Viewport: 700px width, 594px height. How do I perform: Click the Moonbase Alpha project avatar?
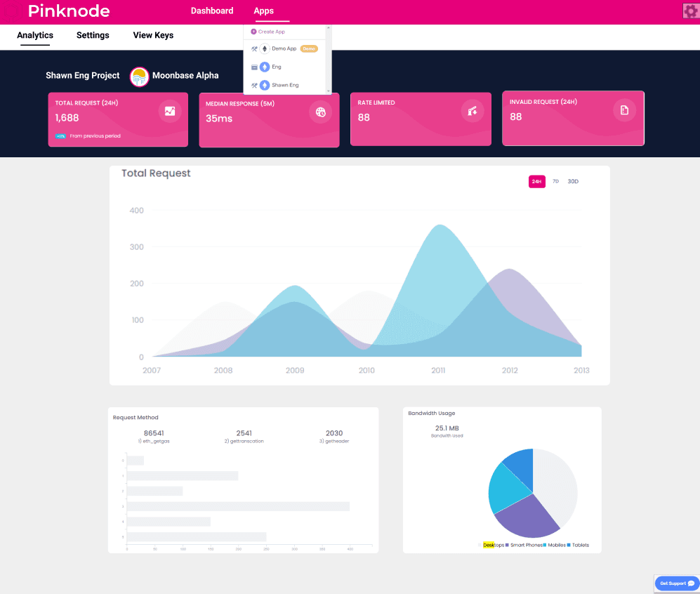tap(138, 75)
